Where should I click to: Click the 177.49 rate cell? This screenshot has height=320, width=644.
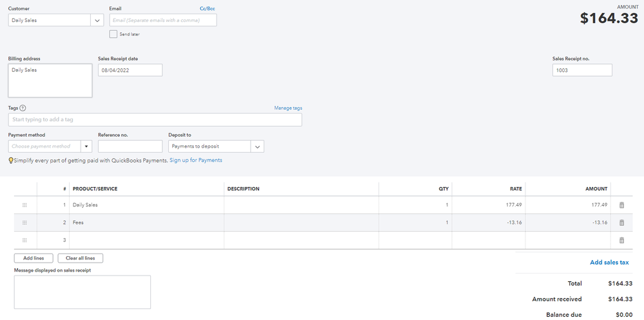tap(489, 205)
